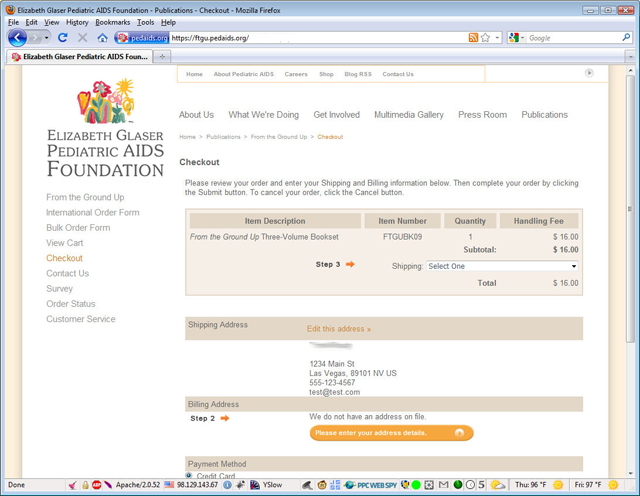
Task: Click into the Google search box
Action: [574, 38]
